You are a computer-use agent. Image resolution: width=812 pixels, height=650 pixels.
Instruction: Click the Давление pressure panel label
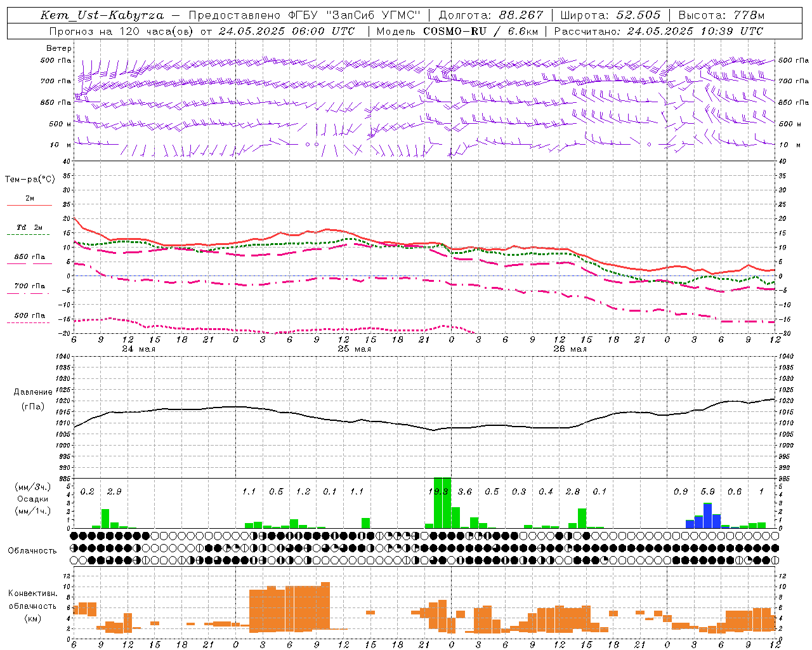point(33,392)
